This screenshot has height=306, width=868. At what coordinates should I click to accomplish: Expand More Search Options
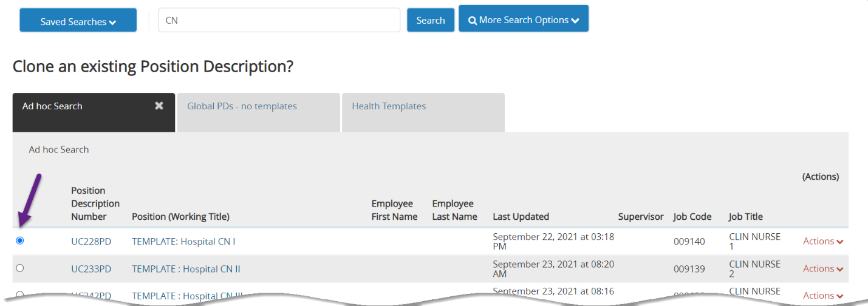click(523, 20)
